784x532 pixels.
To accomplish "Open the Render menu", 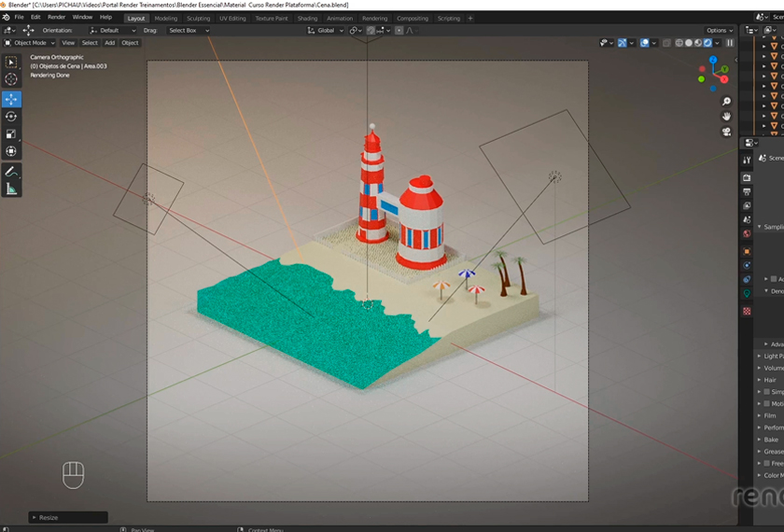I will [x=57, y=18].
